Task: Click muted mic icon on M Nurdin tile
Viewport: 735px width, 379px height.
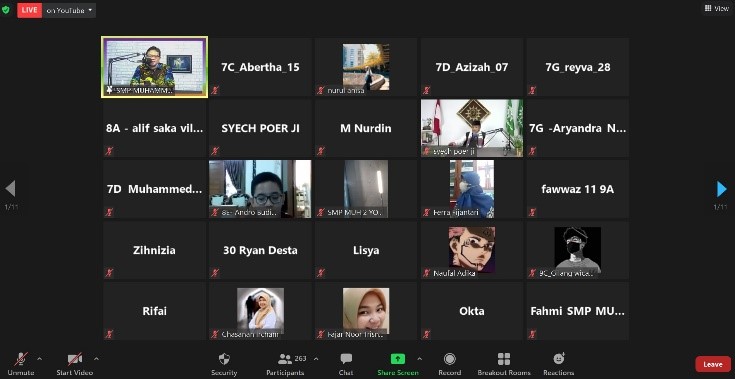Action: tap(321, 151)
